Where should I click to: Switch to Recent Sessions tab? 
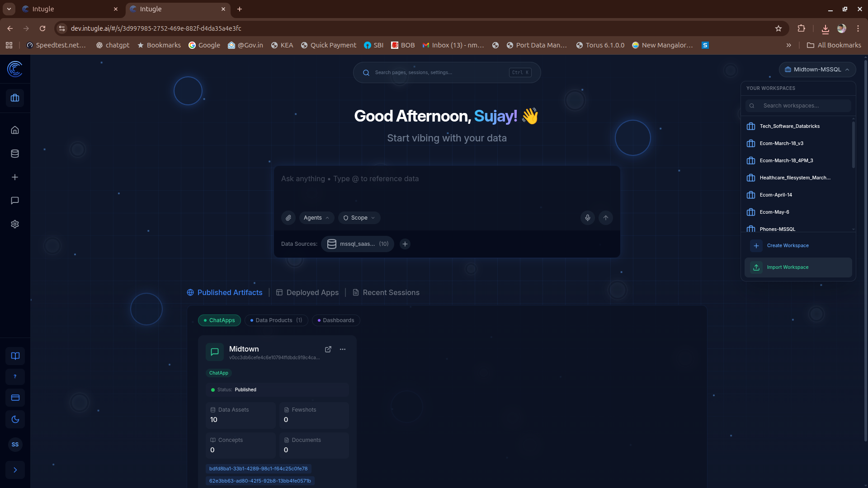point(386,293)
